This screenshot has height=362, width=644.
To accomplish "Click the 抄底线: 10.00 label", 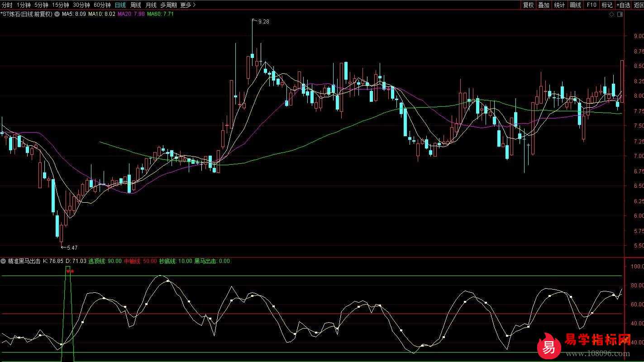I will [x=176, y=261].
